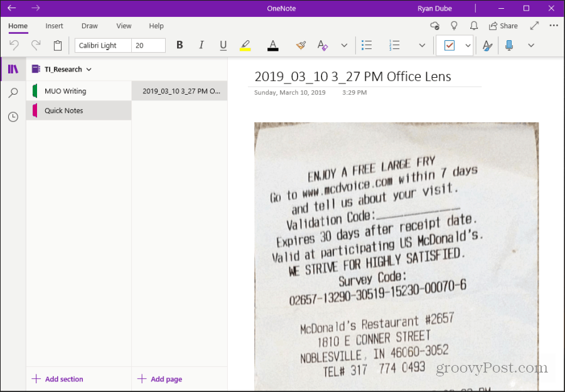Apply yellow text highlight color
The height and width of the screenshot is (392, 565).
point(245,45)
